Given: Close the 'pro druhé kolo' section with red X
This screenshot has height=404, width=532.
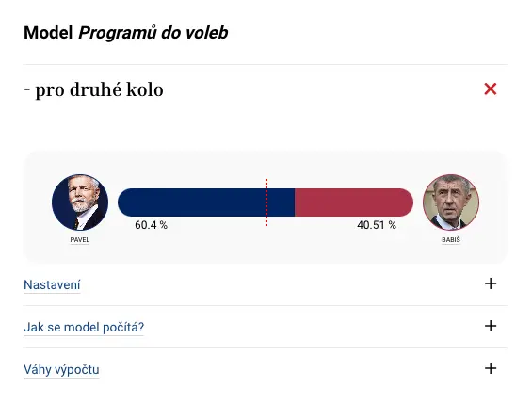Looking at the screenshot, I should [x=491, y=89].
